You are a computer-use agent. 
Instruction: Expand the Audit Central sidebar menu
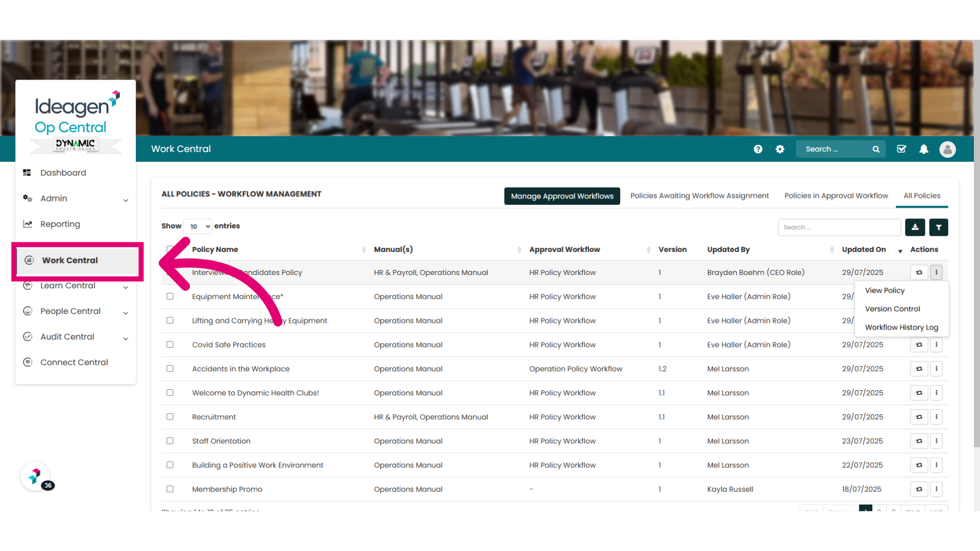click(126, 338)
